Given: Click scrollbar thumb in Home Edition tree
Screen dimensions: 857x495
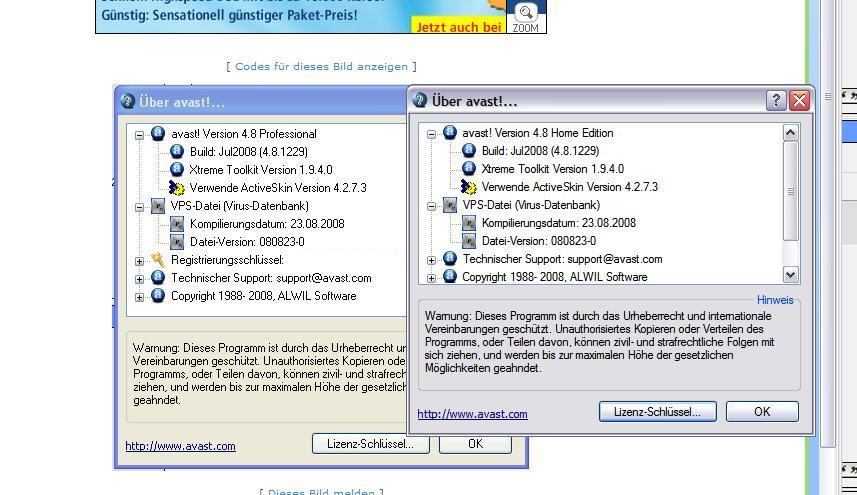Looking at the screenshot, I should (x=790, y=191).
